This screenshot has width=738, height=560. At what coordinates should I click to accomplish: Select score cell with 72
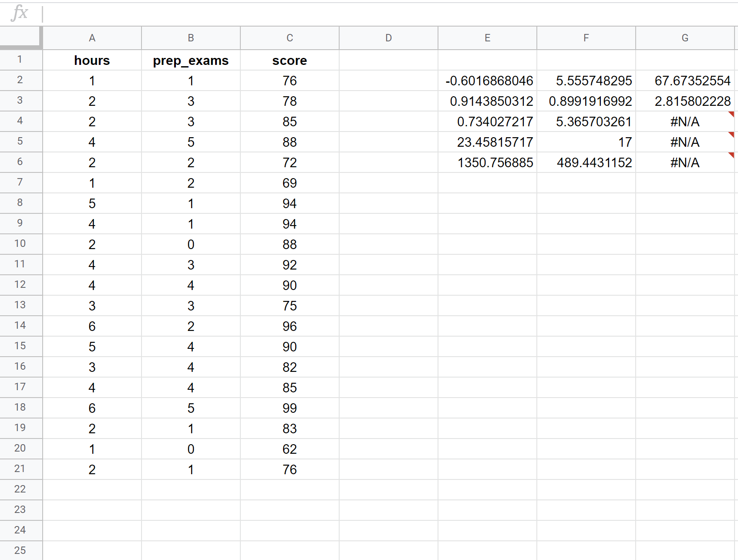[x=290, y=162]
